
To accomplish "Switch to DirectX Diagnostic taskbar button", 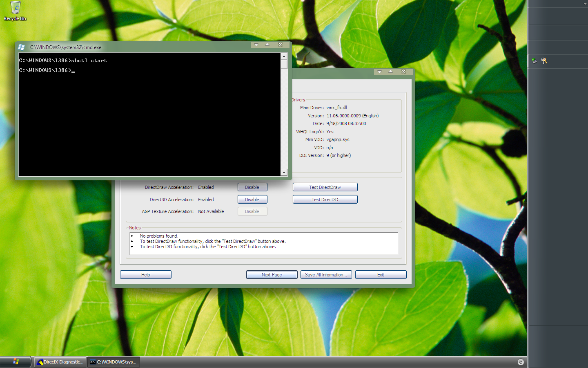I will (60, 362).
